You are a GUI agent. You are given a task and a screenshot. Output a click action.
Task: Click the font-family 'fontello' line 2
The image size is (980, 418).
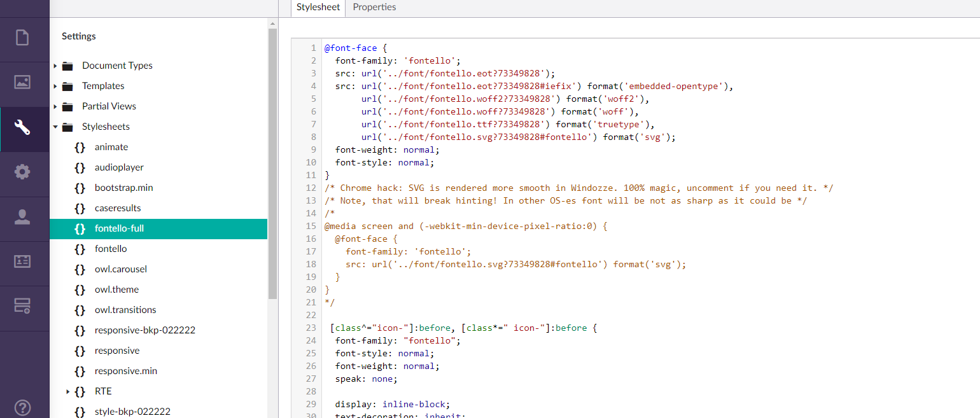coord(398,60)
